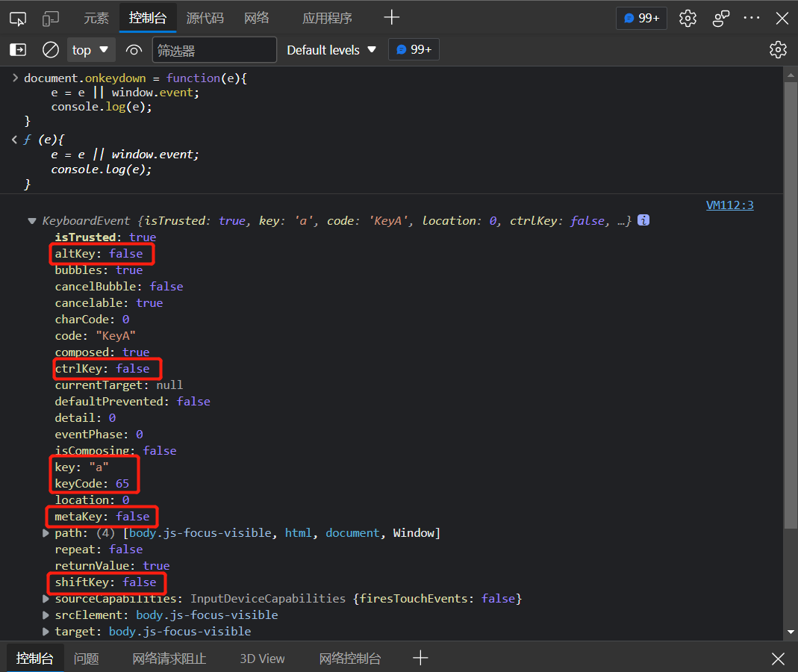Screen dimensions: 798x672
Task: Activate the inspect element picker icon
Action: coord(18,19)
